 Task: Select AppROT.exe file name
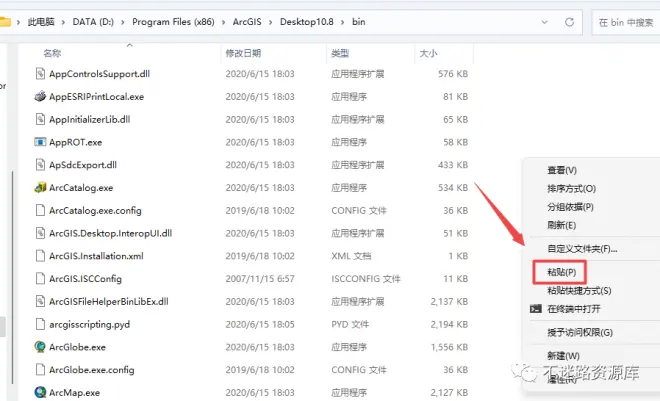(x=75, y=142)
